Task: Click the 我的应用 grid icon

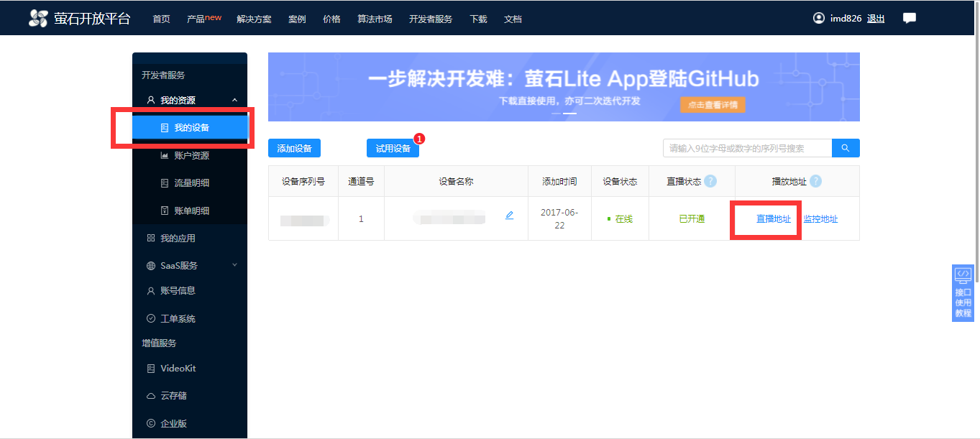Action: [151, 238]
